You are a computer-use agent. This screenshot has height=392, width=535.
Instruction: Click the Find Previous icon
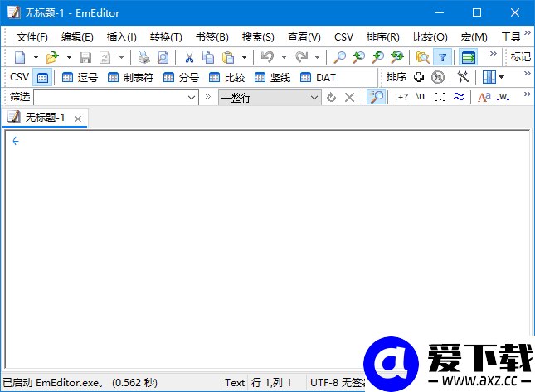point(358,57)
